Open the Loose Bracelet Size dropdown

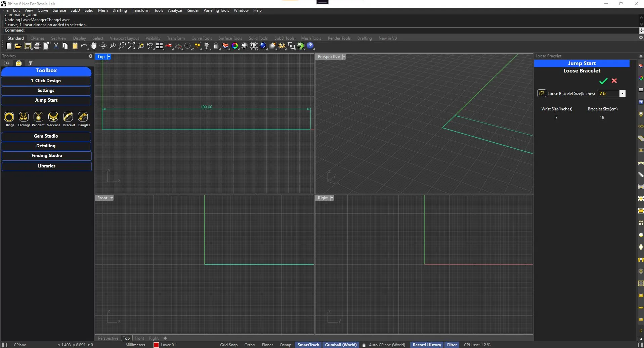pyautogui.click(x=622, y=94)
